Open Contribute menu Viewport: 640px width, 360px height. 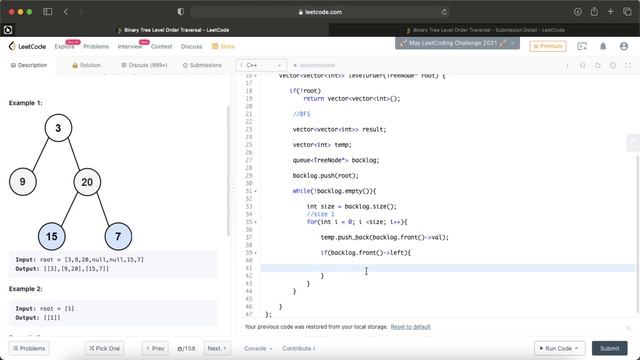(x=299, y=349)
